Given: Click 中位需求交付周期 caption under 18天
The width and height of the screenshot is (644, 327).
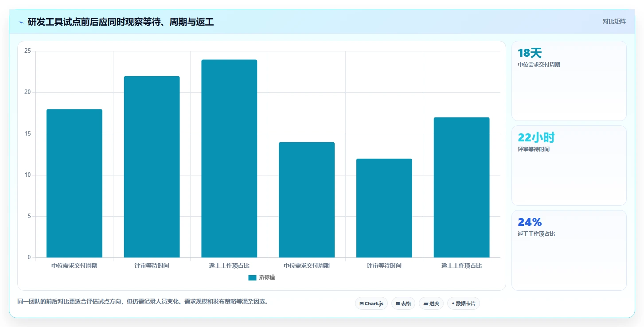Looking at the screenshot, I should [539, 65].
